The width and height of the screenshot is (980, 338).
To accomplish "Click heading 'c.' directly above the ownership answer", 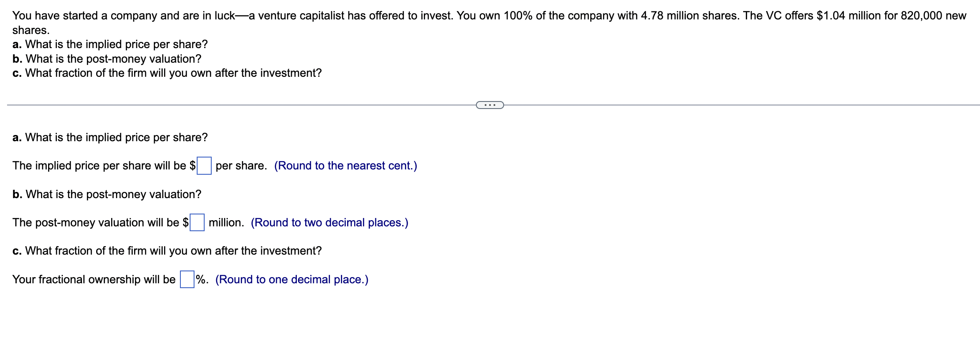I will pos(167,251).
